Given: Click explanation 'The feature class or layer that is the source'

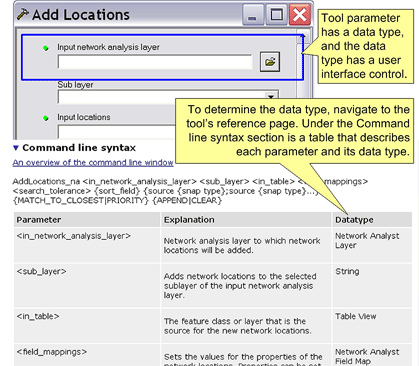Looking at the screenshot, I should point(237,326).
